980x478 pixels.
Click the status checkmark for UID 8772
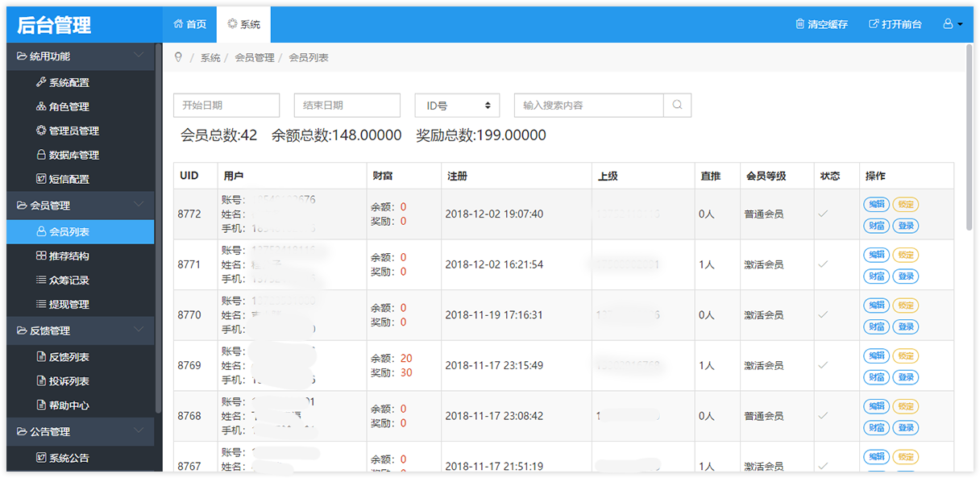coord(823,214)
